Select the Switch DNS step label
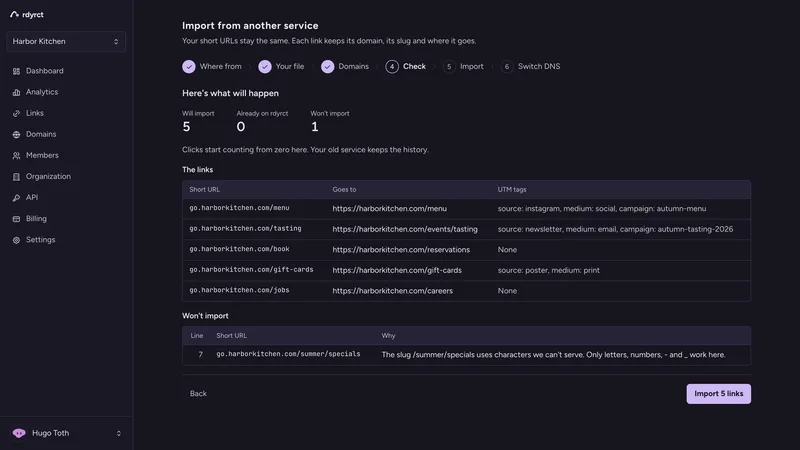800x450 pixels. [539, 66]
